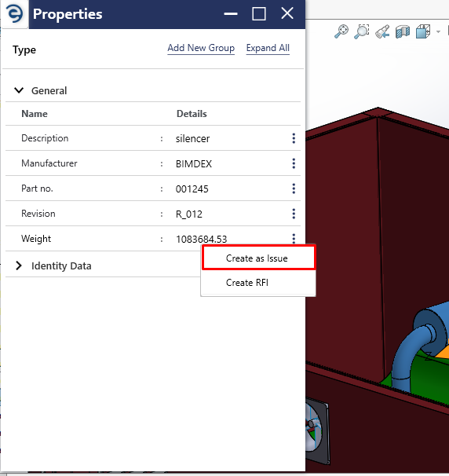
Task: Click the Add New Group link
Action: tap(201, 48)
